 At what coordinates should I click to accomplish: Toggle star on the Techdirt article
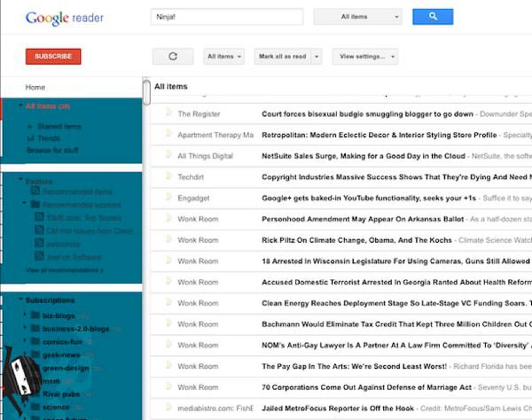point(168,176)
